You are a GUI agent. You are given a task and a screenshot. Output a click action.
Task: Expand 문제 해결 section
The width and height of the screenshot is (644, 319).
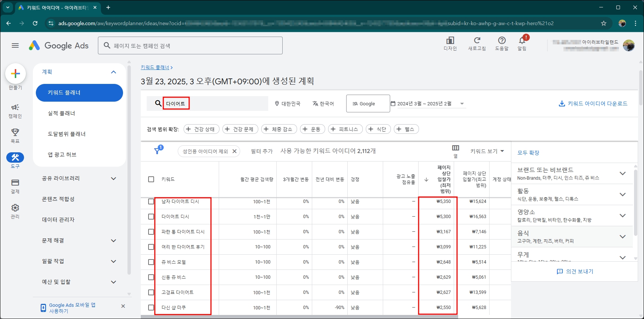[x=113, y=241]
